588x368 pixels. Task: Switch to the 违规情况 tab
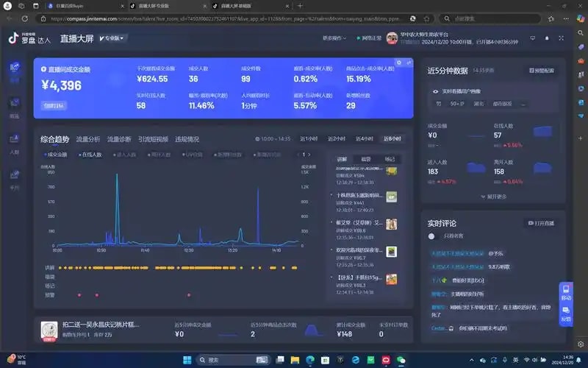pyautogui.click(x=187, y=139)
